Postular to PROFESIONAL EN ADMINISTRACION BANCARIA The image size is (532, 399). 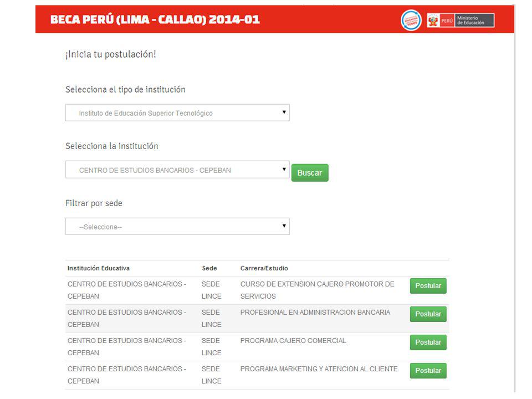(428, 314)
